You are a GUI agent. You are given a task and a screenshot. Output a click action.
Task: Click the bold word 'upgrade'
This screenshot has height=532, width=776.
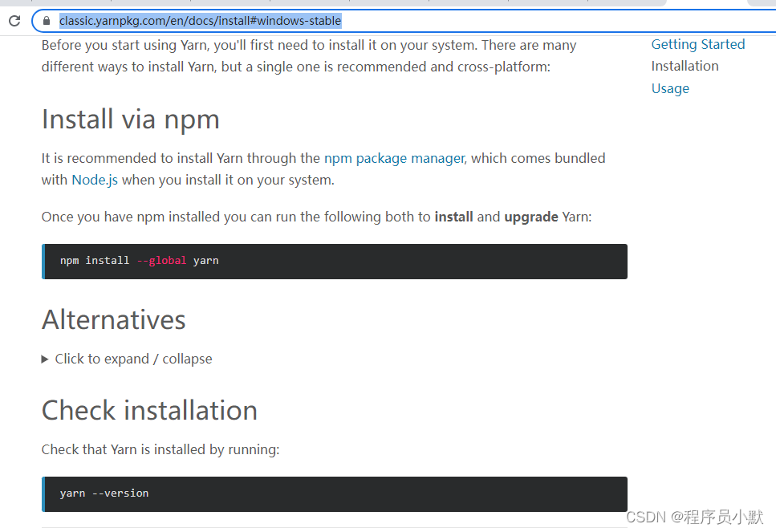pos(530,217)
